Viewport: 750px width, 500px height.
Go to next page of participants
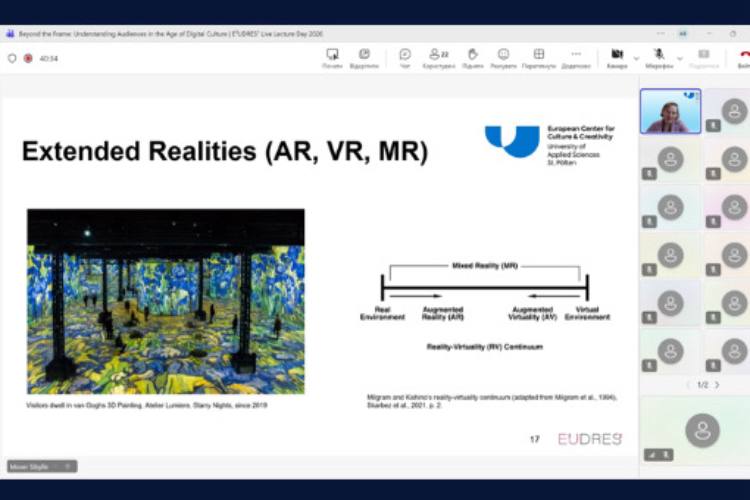(x=717, y=384)
